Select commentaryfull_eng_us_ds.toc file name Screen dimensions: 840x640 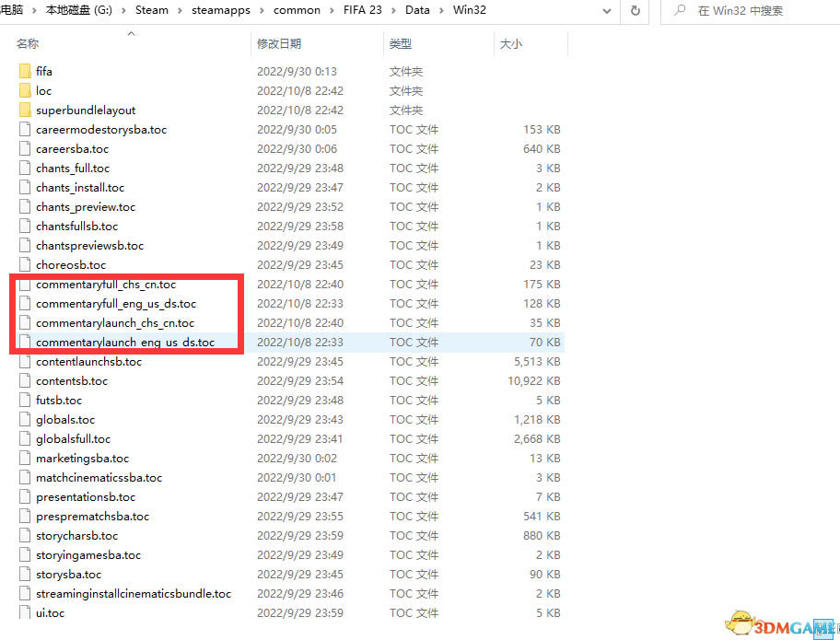tap(116, 304)
